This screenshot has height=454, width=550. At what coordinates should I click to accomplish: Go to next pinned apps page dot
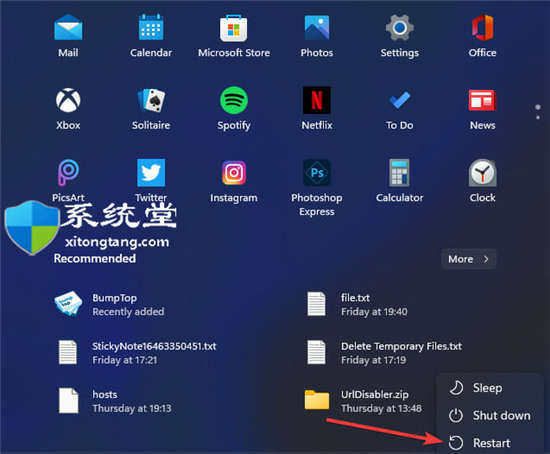tap(538, 117)
